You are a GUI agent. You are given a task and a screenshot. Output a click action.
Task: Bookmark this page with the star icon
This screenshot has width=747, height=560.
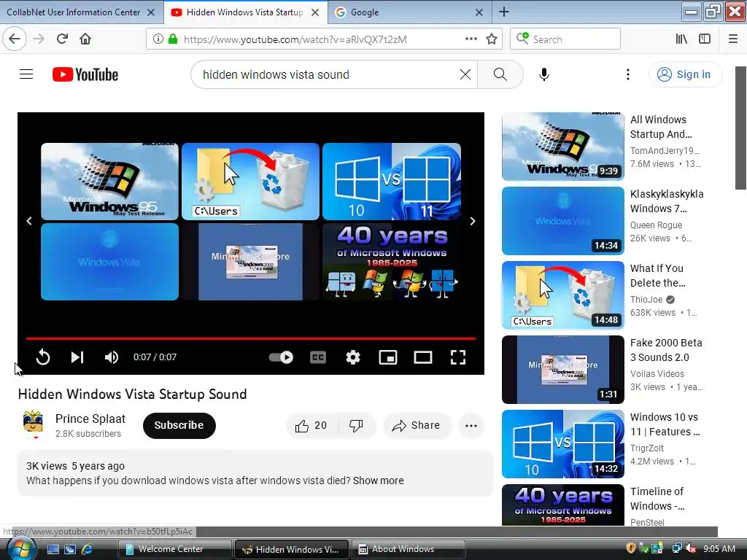(492, 39)
